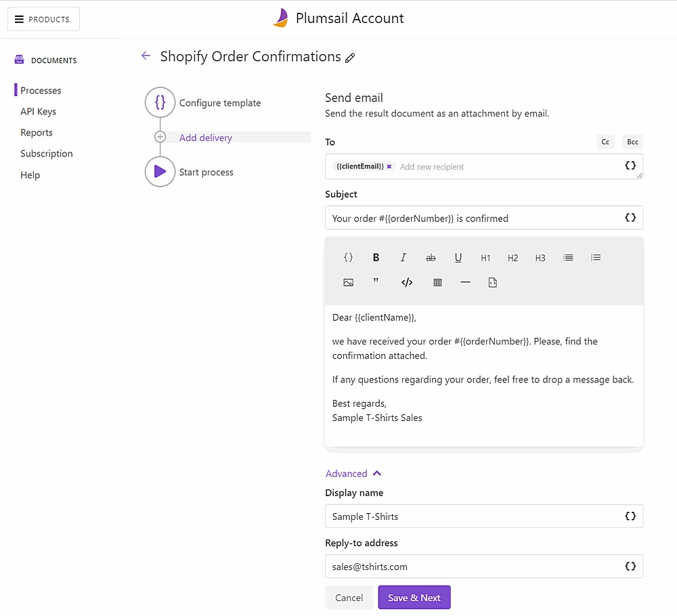
Task: Select the Documents section header
Action: tap(53, 60)
